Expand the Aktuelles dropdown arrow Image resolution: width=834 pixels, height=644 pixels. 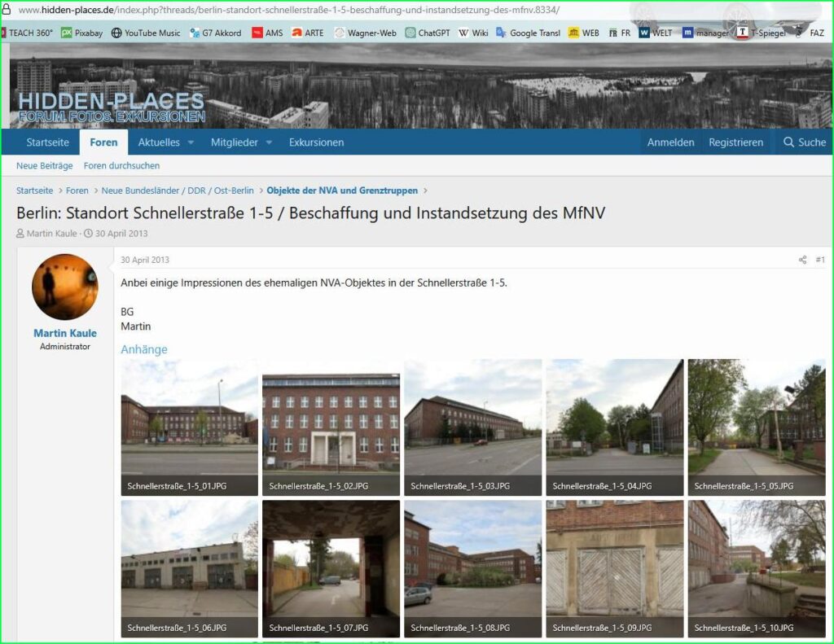click(x=191, y=142)
